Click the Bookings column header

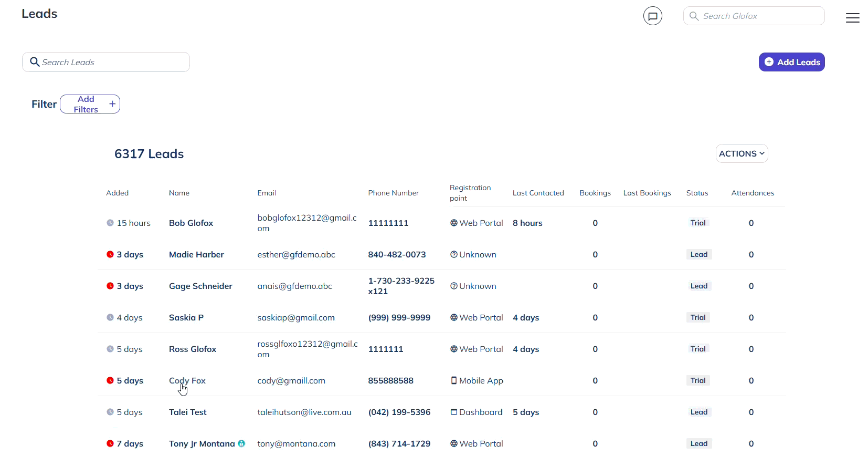[x=595, y=193]
